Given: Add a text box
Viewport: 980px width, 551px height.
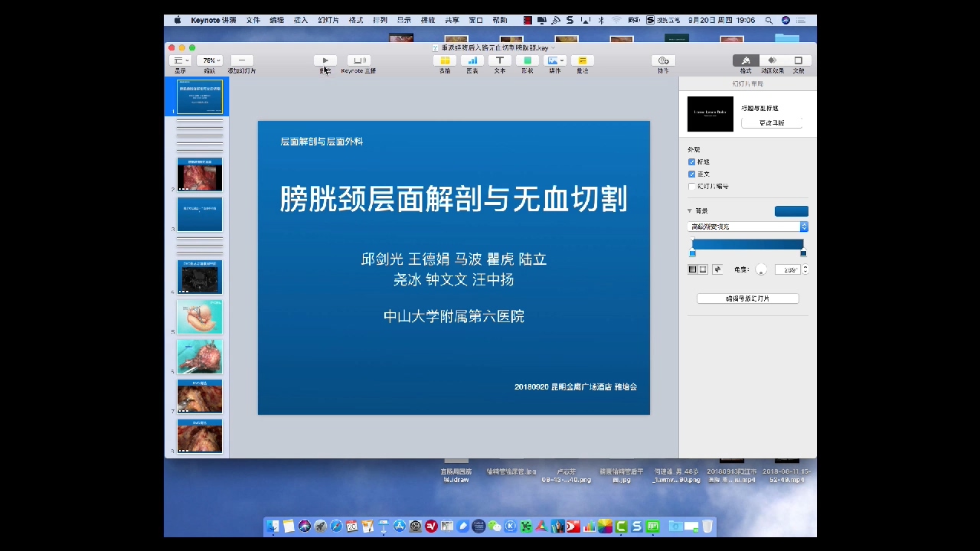Looking at the screenshot, I should (500, 60).
